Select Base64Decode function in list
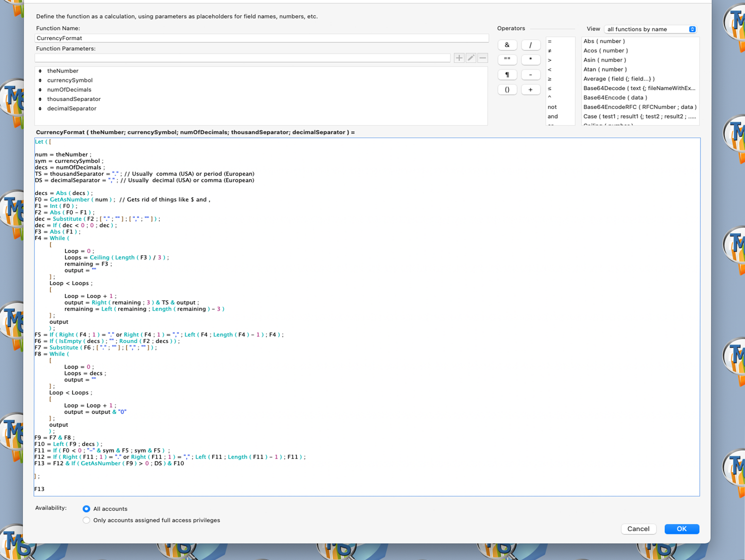745x560 pixels. 640,88
